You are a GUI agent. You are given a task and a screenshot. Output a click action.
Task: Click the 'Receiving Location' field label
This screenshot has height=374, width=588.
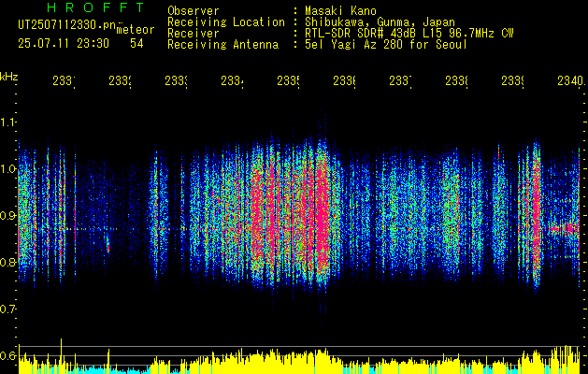point(226,22)
